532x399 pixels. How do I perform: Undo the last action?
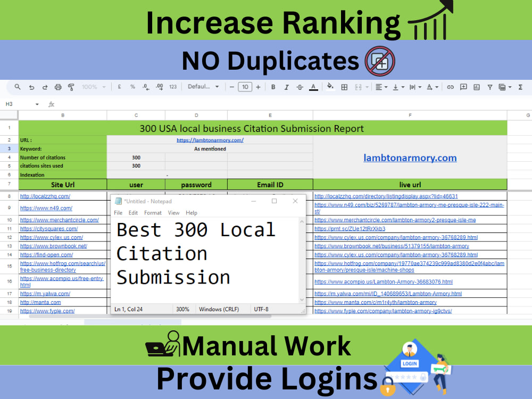[31, 87]
